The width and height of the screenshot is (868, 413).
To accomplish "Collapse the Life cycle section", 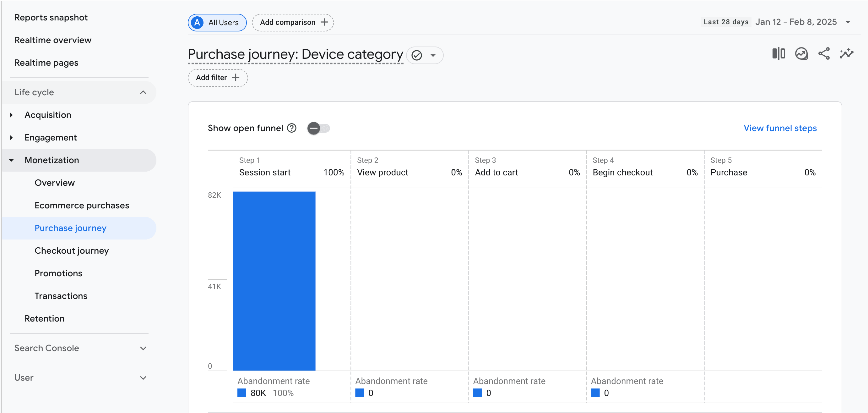I will click(x=143, y=92).
